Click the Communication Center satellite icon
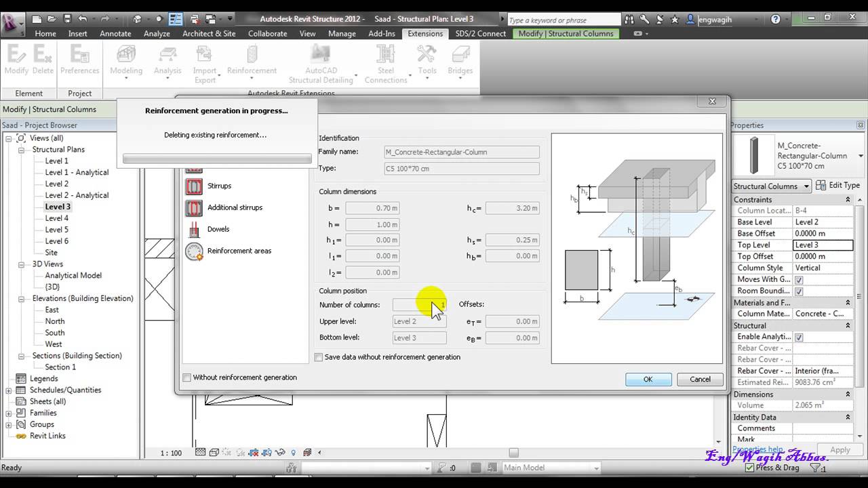This screenshot has height=488, width=868. (660, 20)
